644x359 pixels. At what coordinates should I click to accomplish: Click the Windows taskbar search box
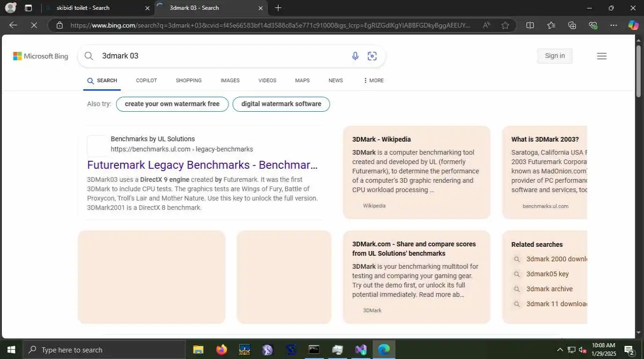[x=104, y=350]
